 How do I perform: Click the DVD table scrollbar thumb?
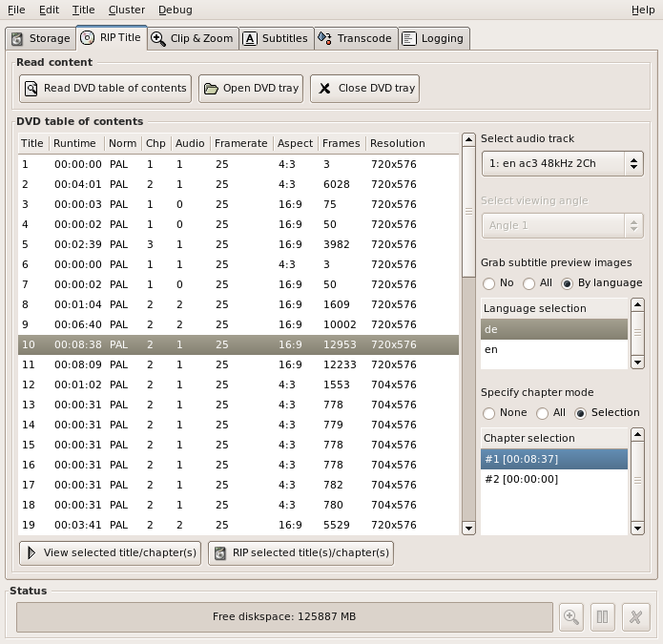coord(468,212)
